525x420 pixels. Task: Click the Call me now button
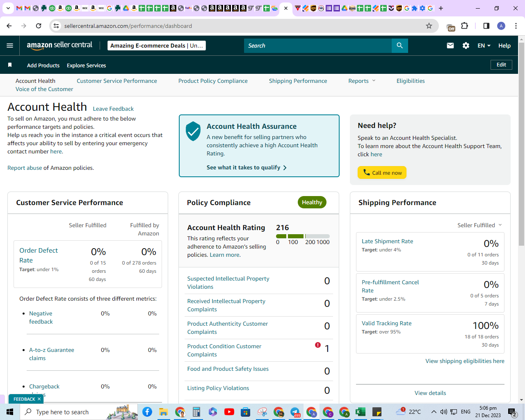tap(382, 173)
